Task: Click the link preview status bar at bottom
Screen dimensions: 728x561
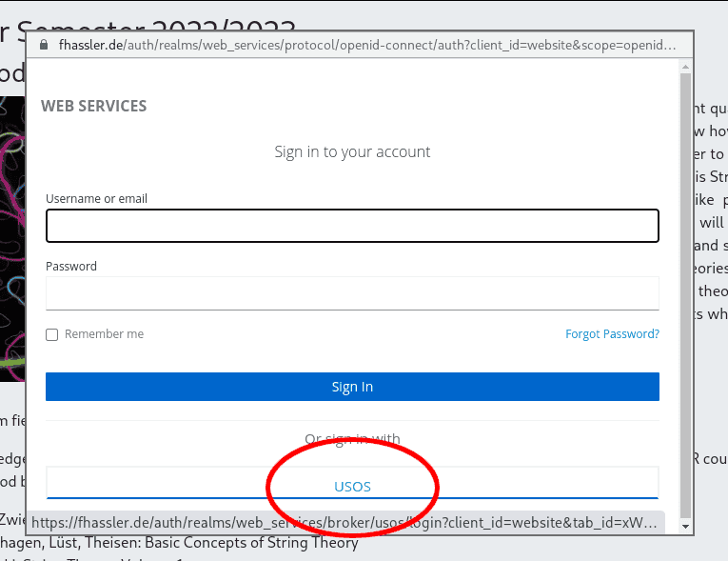Action: point(343,523)
